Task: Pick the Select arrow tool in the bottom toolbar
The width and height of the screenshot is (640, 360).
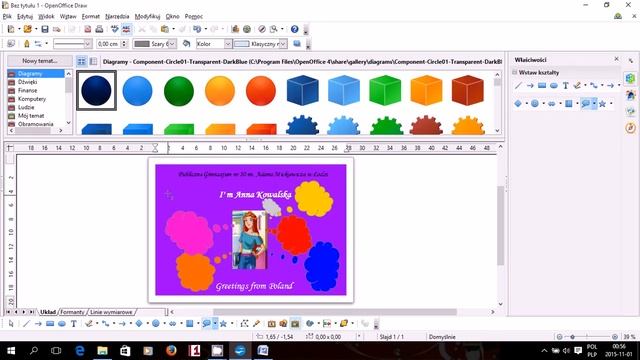Action: pyautogui.click(x=11, y=324)
